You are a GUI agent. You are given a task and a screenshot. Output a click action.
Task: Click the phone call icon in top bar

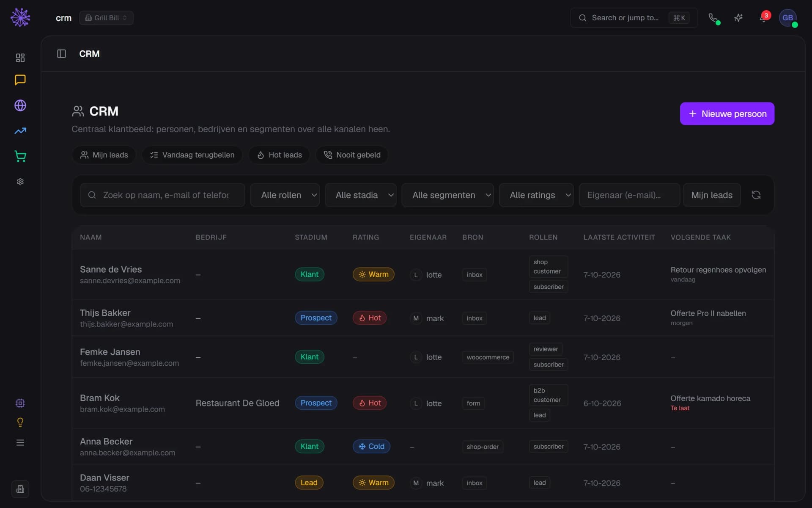click(714, 18)
